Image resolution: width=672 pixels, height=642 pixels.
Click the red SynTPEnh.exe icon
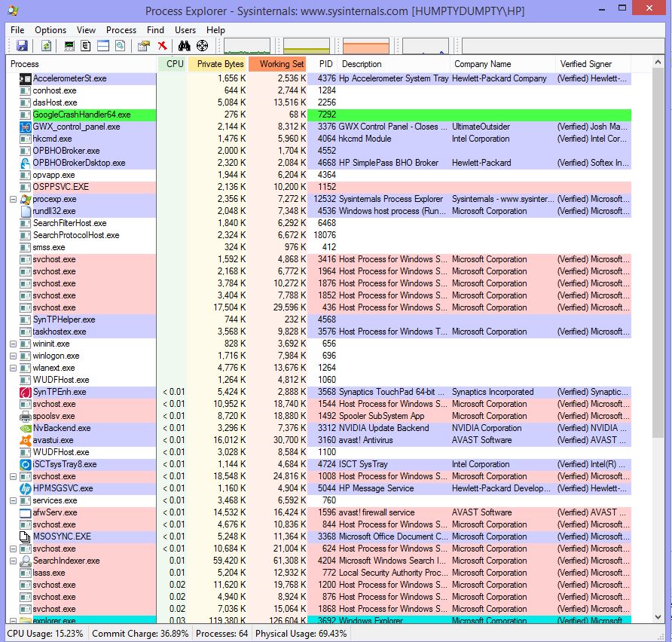26,392
